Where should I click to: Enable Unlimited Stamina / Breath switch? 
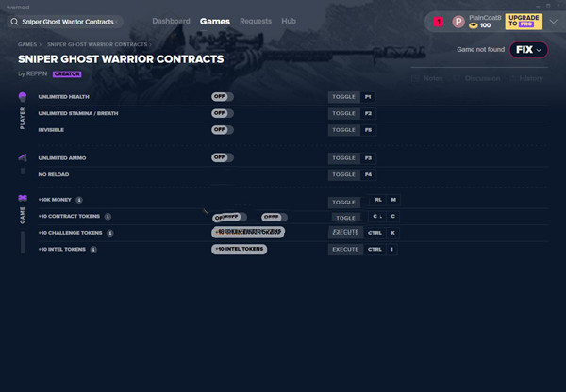(x=223, y=113)
